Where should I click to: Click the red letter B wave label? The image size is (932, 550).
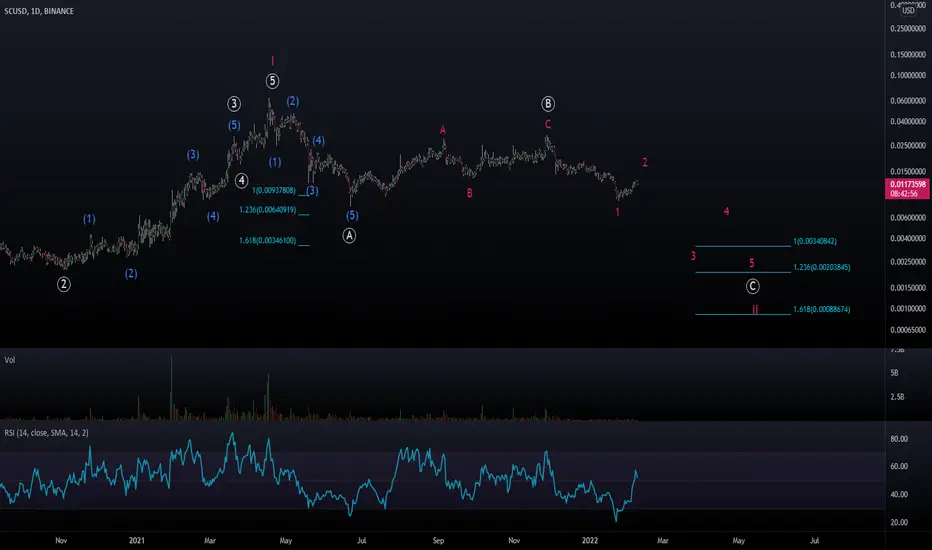click(470, 193)
